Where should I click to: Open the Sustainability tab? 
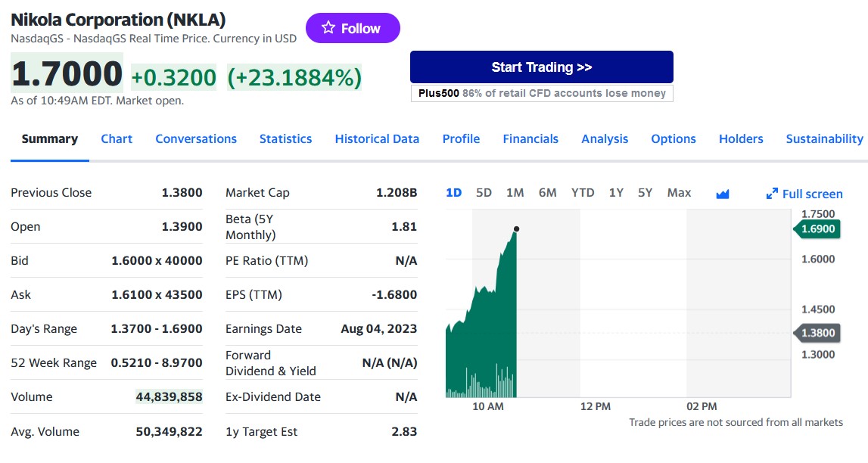824,139
